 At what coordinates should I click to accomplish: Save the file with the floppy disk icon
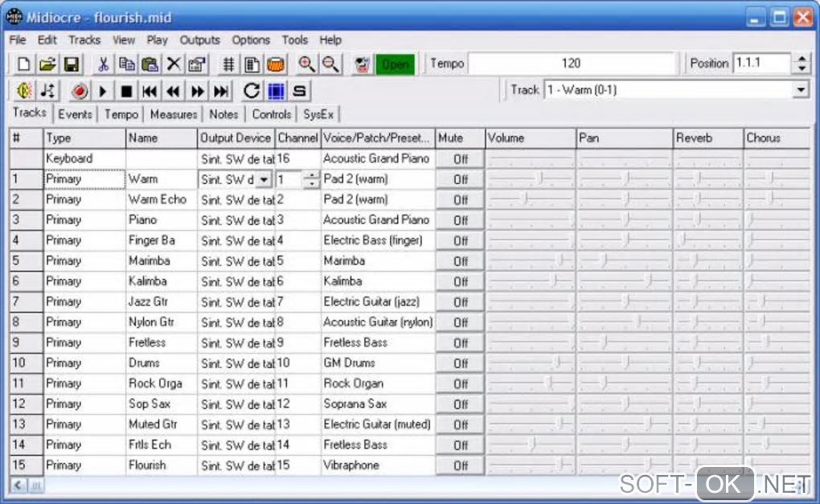[x=71, y=64]
